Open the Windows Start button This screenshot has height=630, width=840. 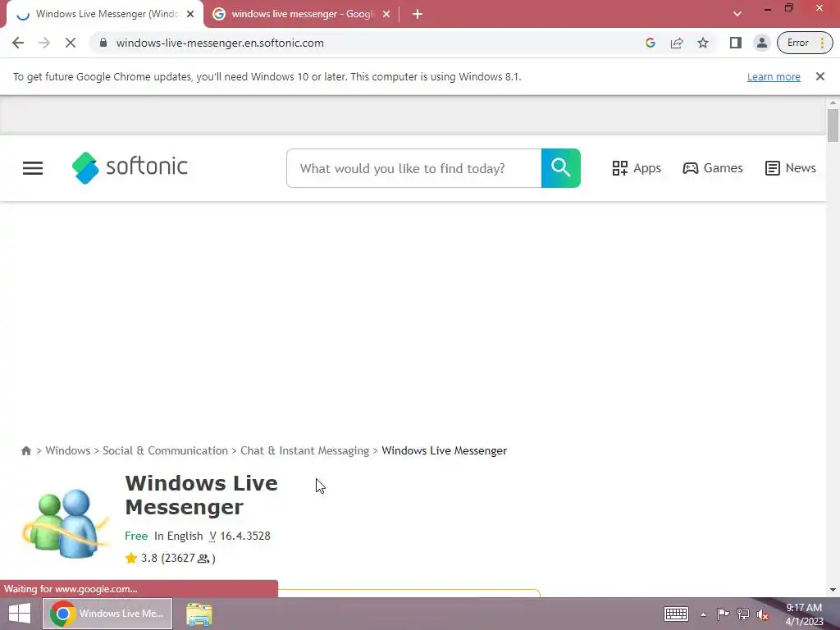pos(20,614)
